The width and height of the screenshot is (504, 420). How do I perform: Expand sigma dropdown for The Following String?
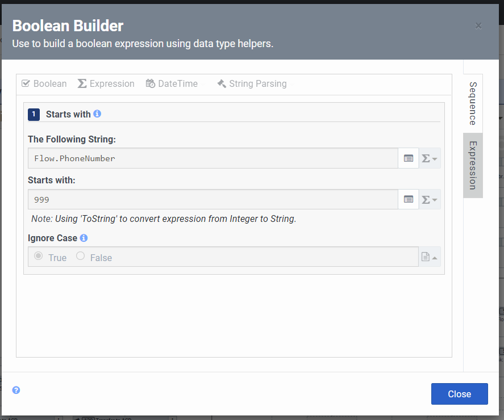[x=429, y=158]
